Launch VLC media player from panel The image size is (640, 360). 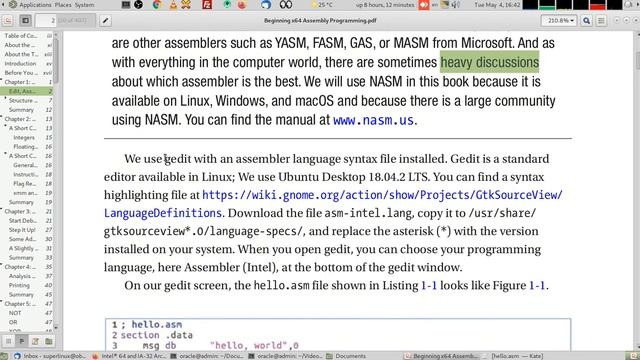pyautogui.click(x=173, y=5)
